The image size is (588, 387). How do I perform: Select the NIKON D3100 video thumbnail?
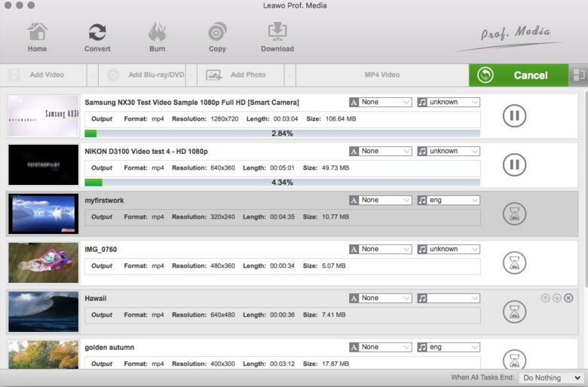pyautogui.click(x=44, y=164)
